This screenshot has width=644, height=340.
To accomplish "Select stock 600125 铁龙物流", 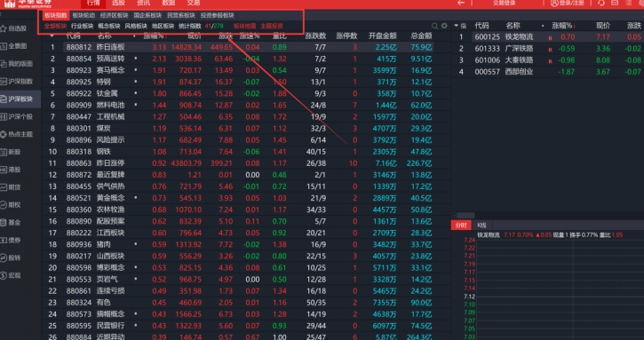I will coord(548,37).
